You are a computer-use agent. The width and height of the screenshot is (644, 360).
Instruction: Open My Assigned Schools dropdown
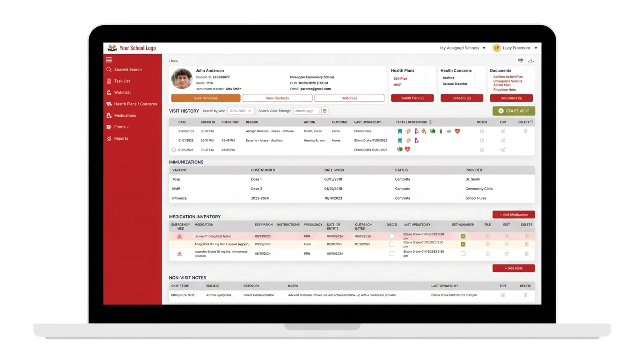tap(462, 48)
